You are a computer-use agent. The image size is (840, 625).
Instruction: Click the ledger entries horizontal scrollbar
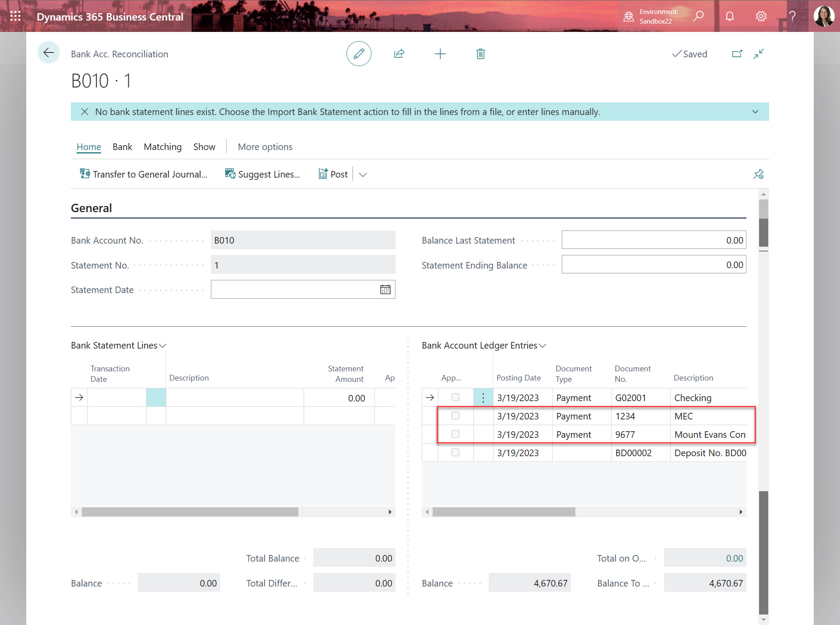503,512
